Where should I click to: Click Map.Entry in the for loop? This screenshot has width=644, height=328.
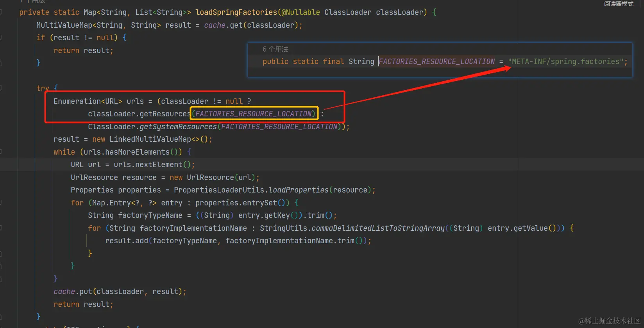111,203
